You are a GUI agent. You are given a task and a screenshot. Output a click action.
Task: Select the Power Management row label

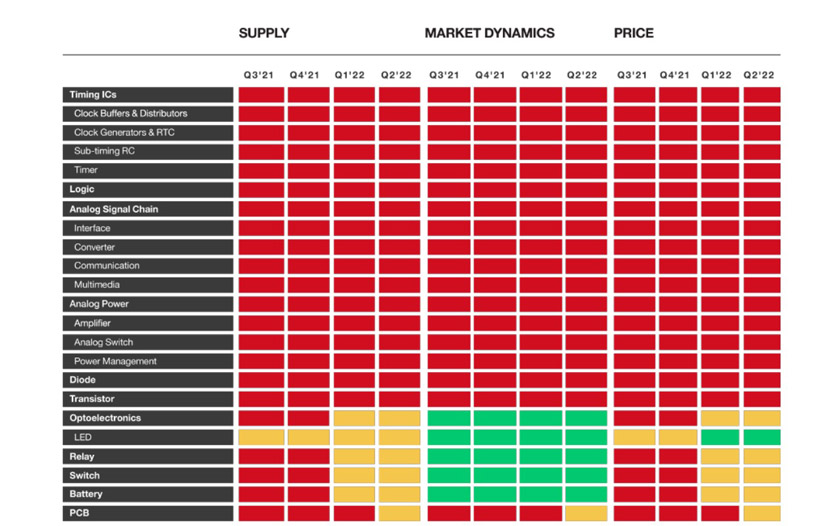tap(115, 361)
